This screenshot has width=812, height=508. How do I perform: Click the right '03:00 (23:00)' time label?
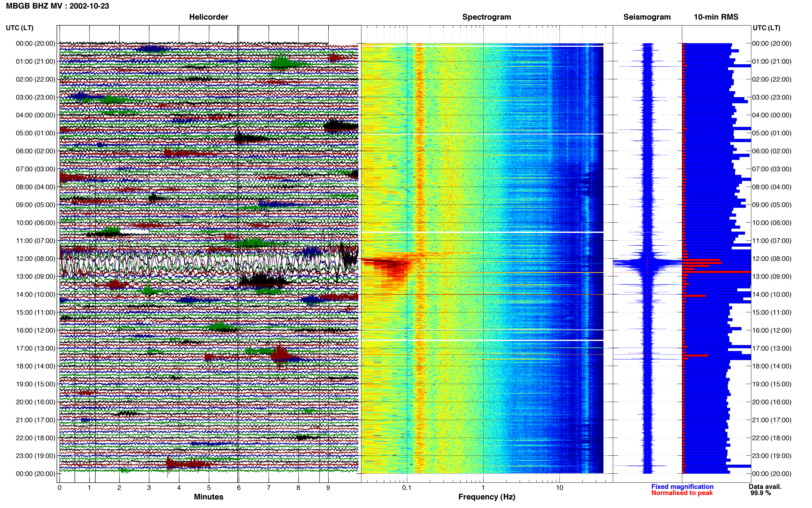[772, 97]
